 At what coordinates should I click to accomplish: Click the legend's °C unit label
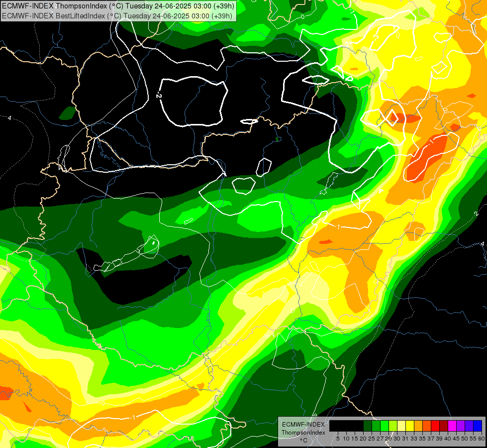coord(304,441)
